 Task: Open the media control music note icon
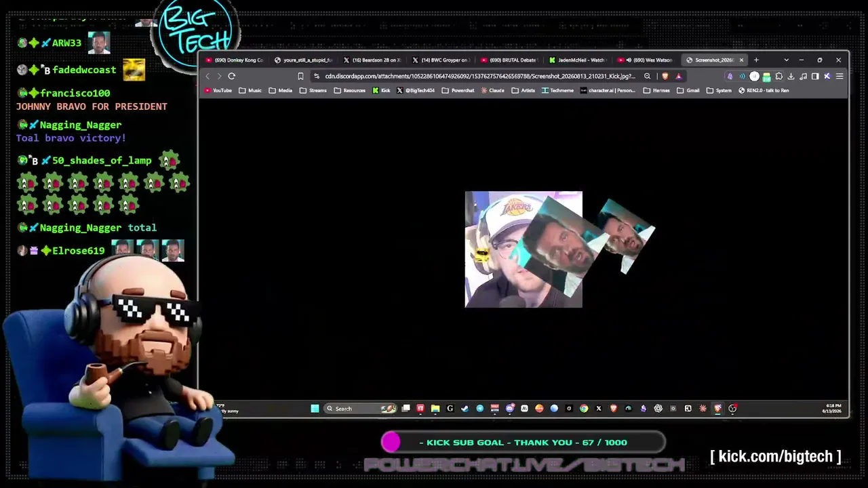(x=803, y=77)
